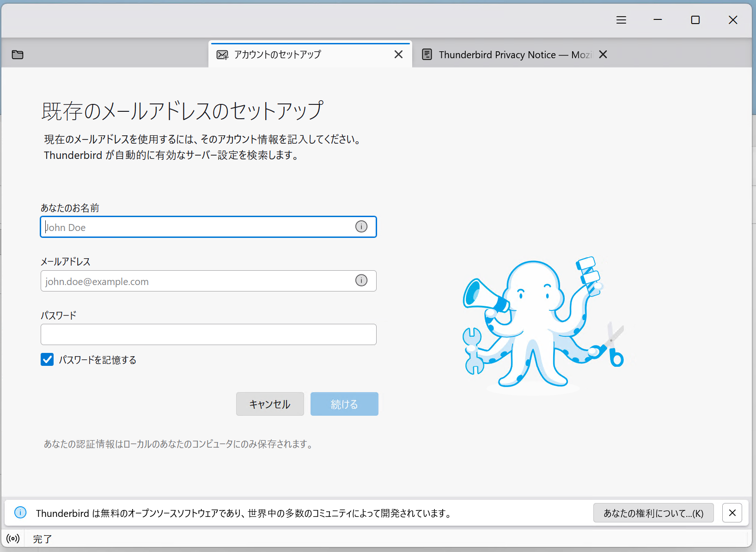
Task: Open あなたの権利について button
Action: point(653,513)
